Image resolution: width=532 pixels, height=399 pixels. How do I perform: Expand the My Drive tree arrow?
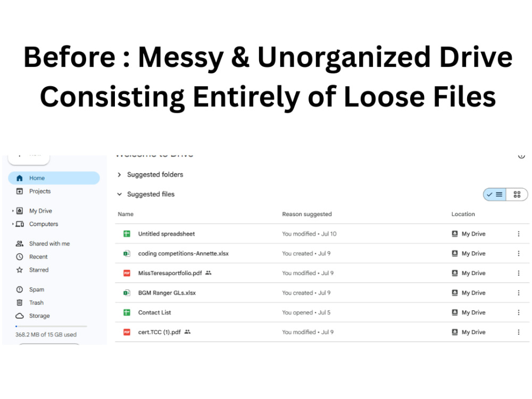[13, 211]
